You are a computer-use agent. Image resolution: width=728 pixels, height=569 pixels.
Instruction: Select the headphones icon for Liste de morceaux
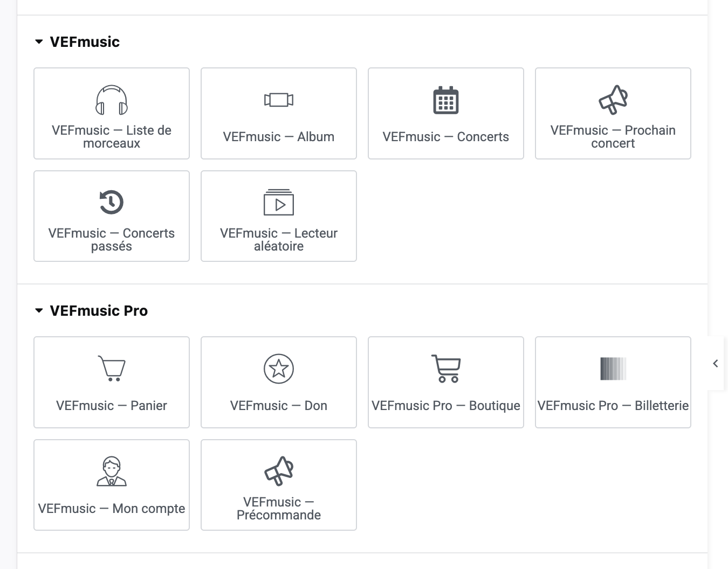(112, 100)
